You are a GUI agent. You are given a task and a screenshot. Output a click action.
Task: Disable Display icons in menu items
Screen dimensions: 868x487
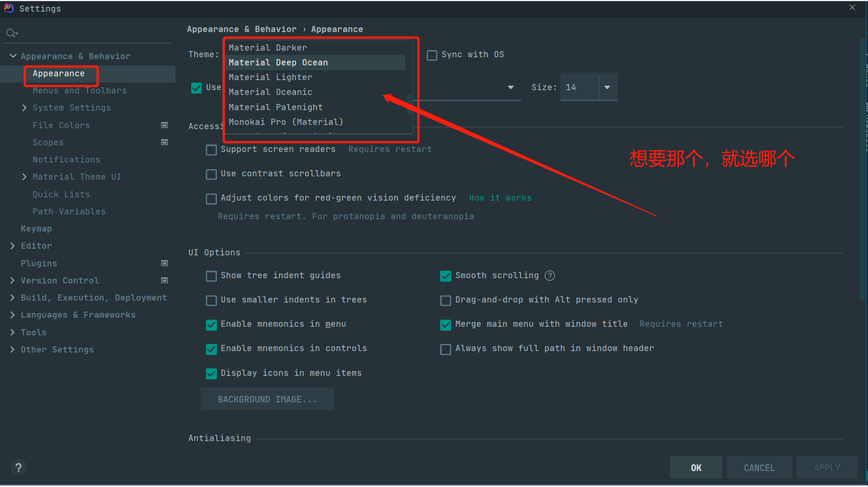coord(211,373)
